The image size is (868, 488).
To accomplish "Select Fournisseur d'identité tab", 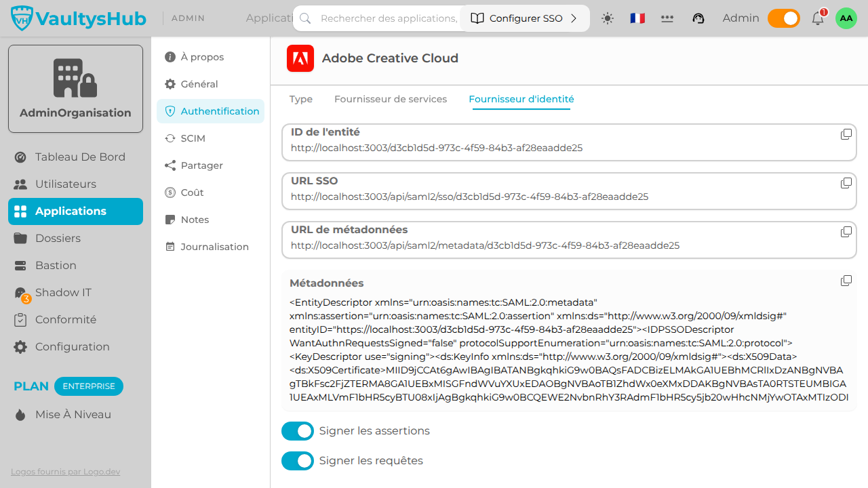I will point(521,99).
